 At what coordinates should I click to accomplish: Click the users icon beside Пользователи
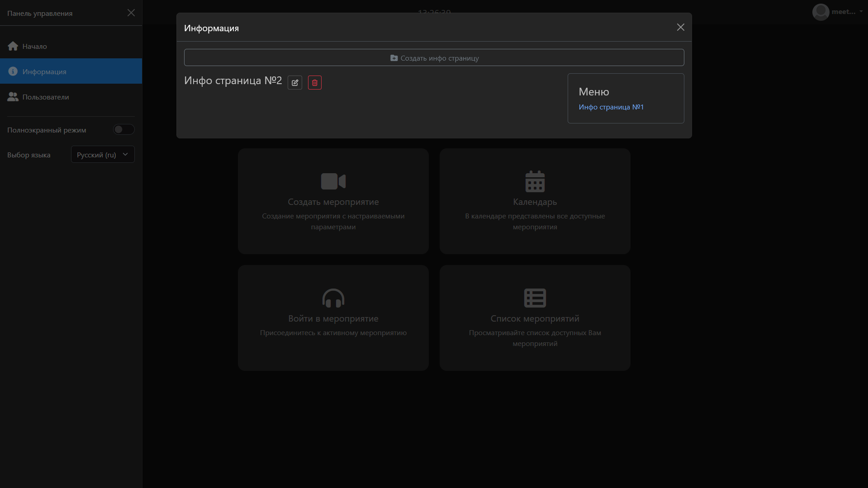click(x=13, y=97)
